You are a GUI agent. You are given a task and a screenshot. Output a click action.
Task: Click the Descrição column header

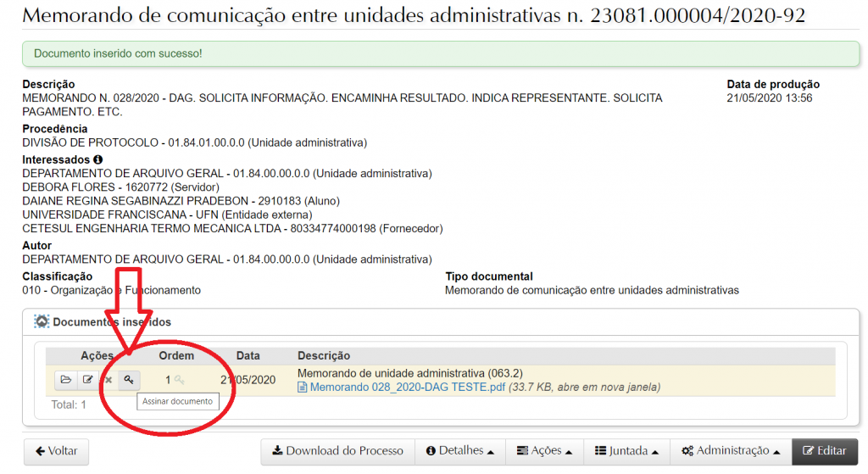(x=324, y=355)
